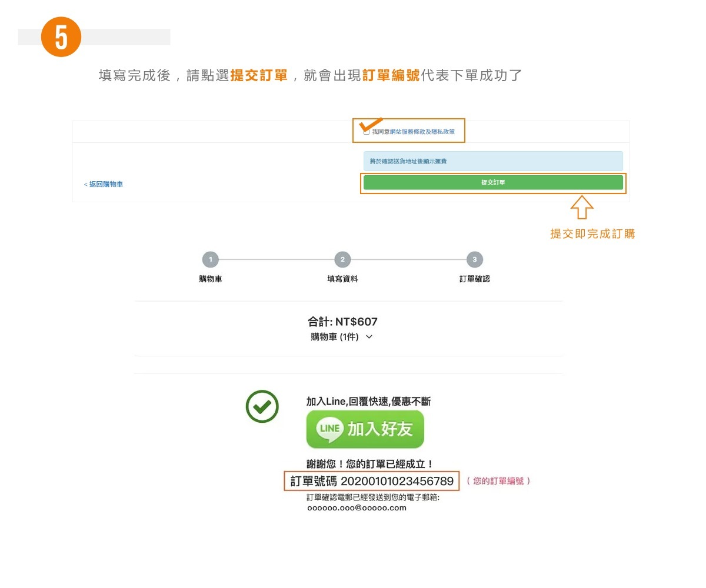Select the 訂單確認 step label

(x=475, y=278)
